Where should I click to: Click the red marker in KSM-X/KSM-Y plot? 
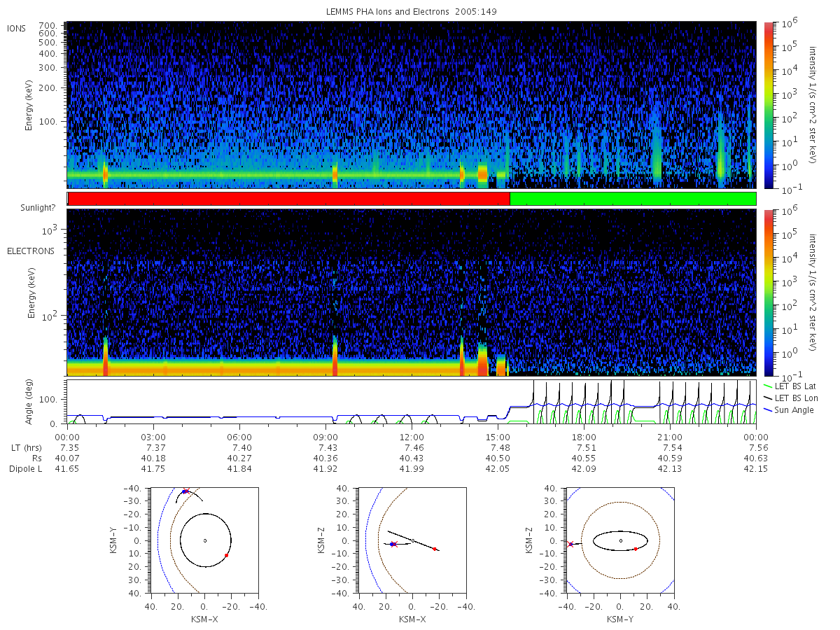click(x=227, y=555)
